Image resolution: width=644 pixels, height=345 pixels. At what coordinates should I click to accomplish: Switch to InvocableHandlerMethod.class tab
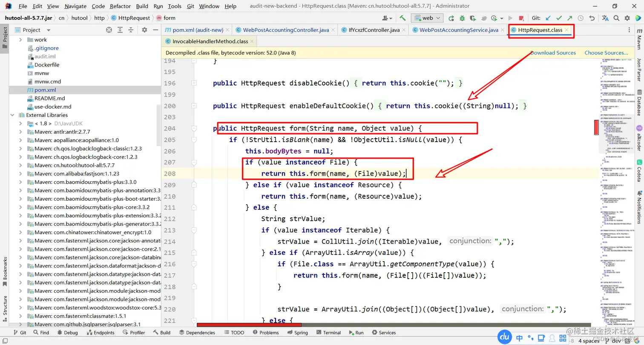(x=210, y=41)
